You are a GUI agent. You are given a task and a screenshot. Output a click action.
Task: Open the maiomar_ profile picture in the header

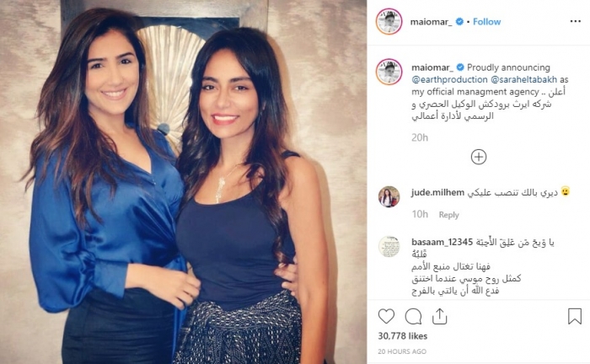pos(389,21)
